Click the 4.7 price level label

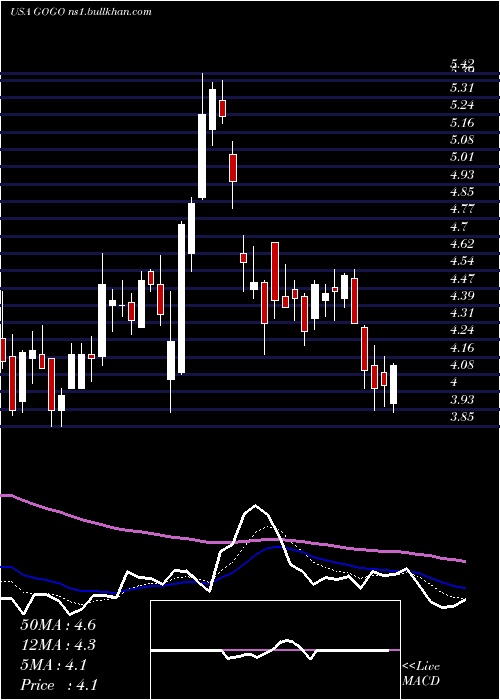click(x=459, y=226)
